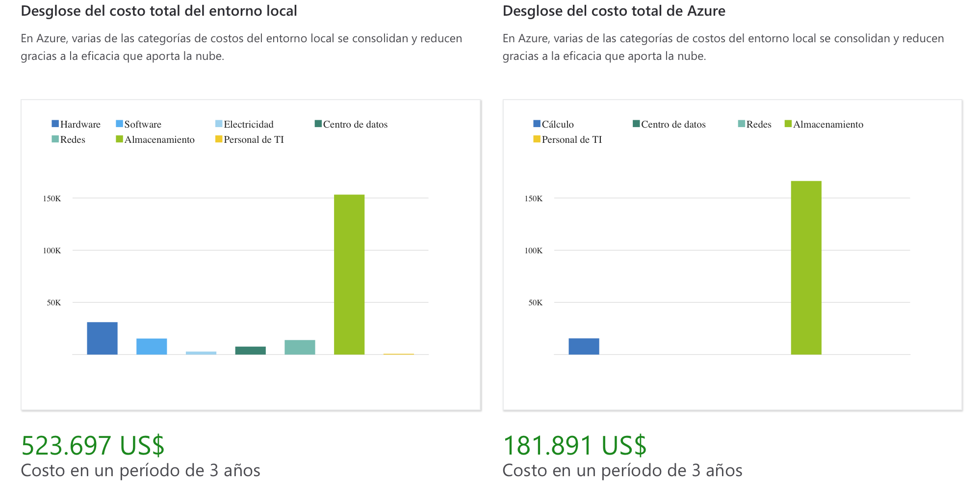Select Personal de TI legend in Azure chart
Image resolution: width=980 pixels, height=485 pixels.
coord(567,139)
